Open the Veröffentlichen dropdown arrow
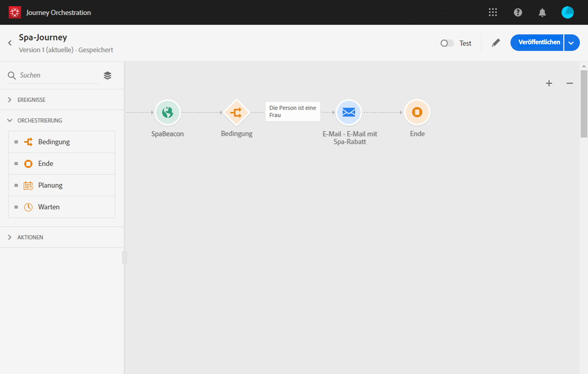588x374 pixels. [571, 43]
